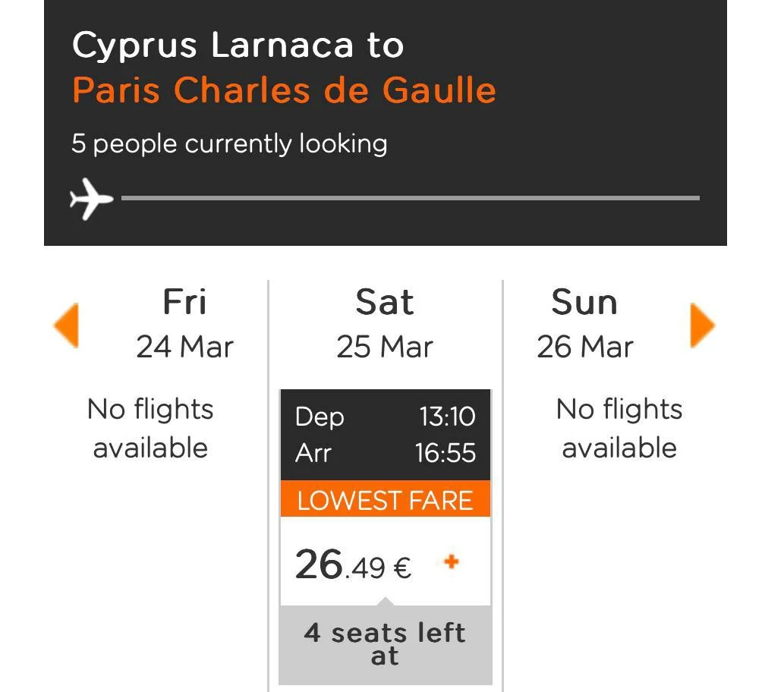Go to next dates with right orange arrow
The height and width of the screenshot is (692, 784).
[702, 326]
